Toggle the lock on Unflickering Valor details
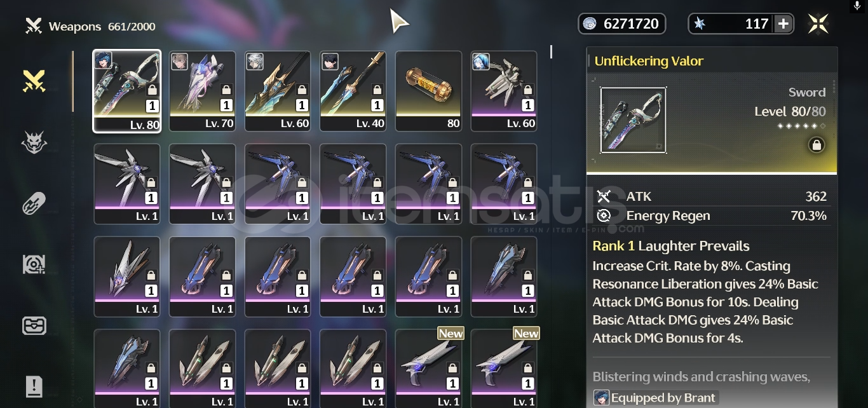Image resolution: width=868 pixels, height=408 pixels. pos(817,146)
